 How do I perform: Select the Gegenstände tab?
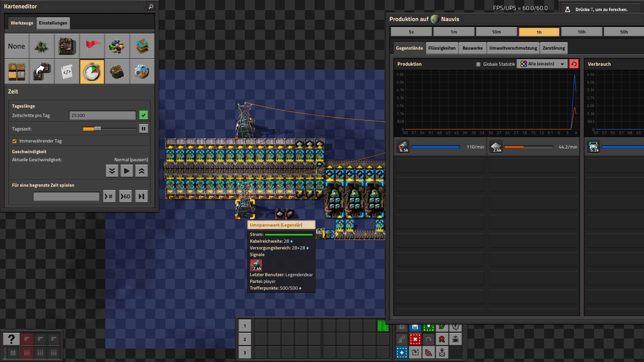pos(409,48)
